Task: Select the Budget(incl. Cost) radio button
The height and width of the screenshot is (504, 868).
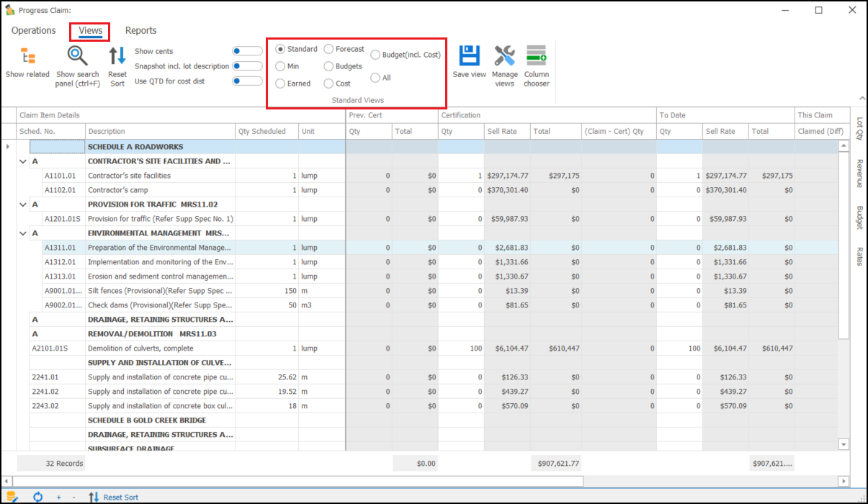Action: (x=375, y=55)
